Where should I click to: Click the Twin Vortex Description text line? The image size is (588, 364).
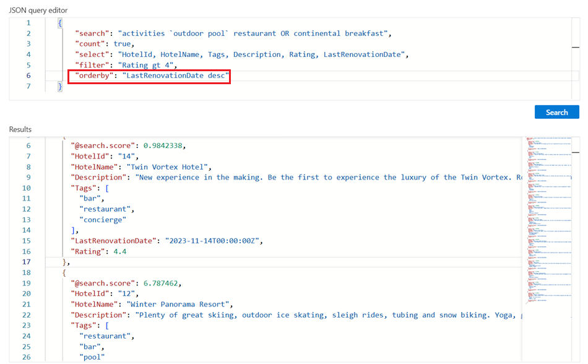coord(296,177)
